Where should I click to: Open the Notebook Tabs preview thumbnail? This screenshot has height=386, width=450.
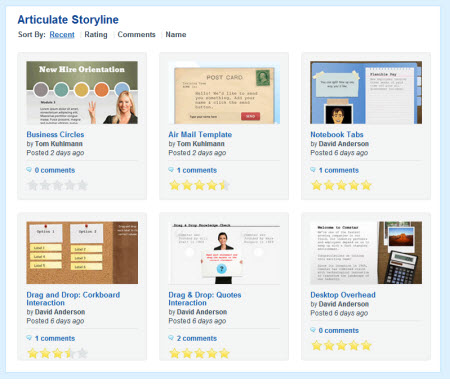366,92
